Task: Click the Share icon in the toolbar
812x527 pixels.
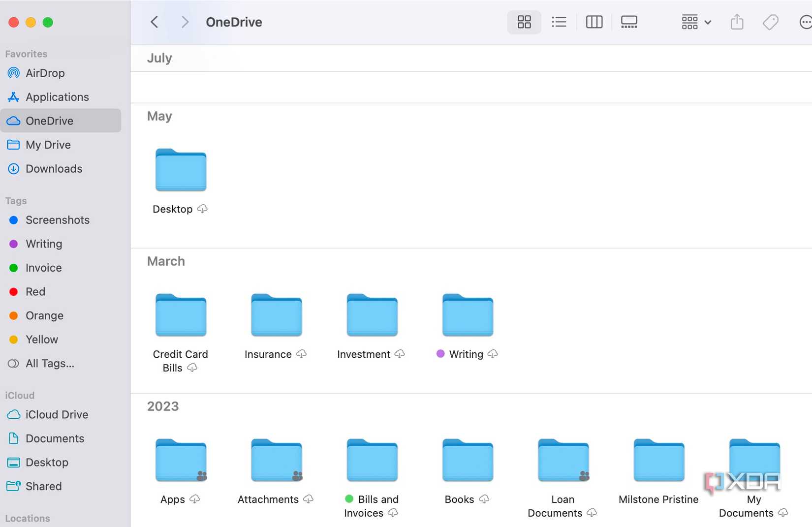Action: tap(736, 22)
